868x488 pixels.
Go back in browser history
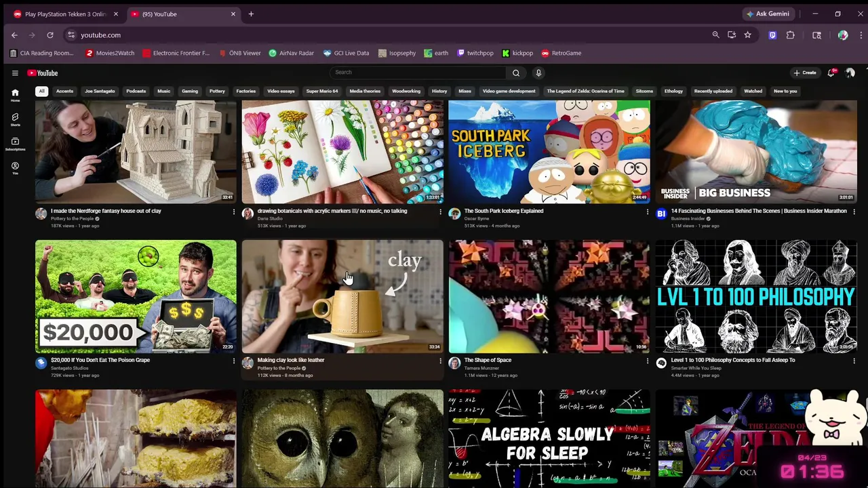[x=14, y=35]
